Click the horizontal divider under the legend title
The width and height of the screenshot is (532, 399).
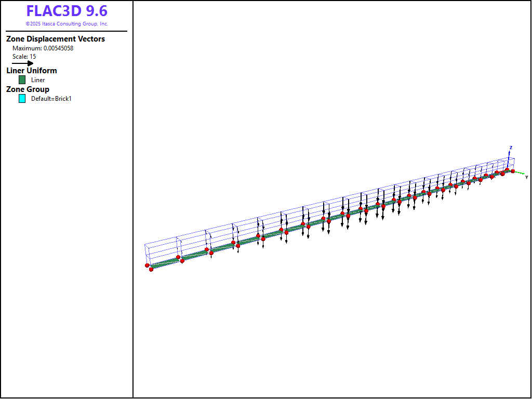pos(66,31)
